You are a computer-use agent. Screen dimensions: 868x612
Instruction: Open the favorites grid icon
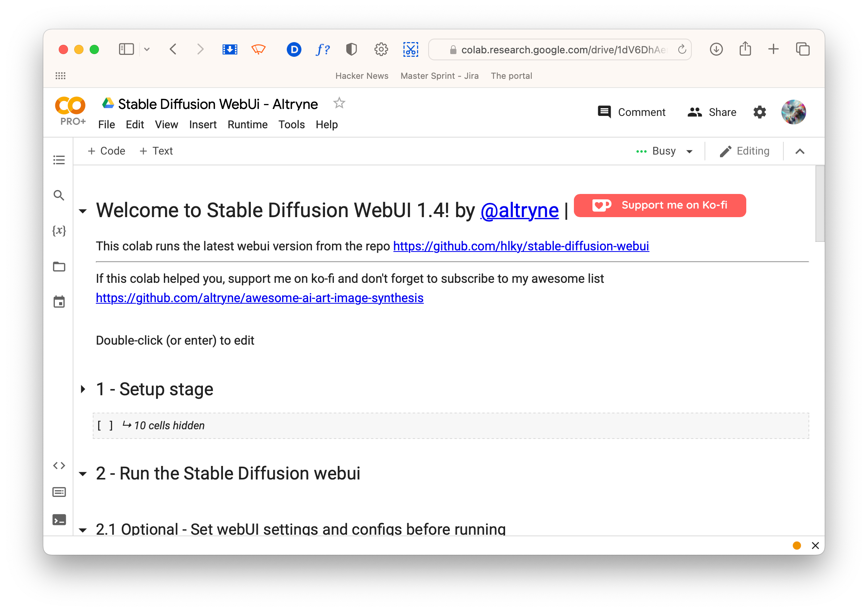point(61,76)
